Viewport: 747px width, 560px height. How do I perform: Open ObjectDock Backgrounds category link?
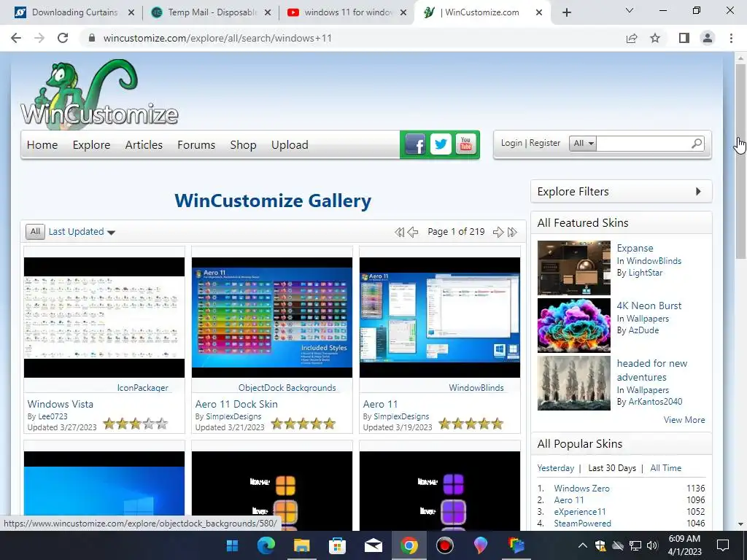(x=287, y=388)
